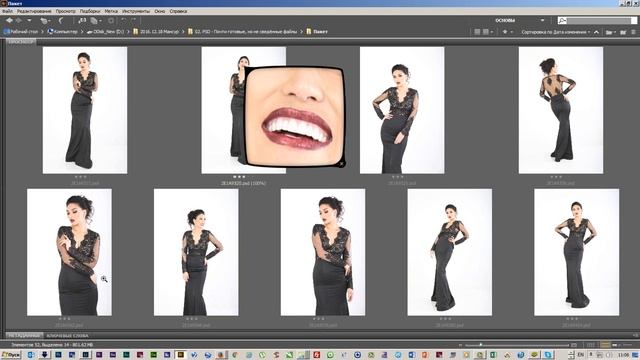Click the thumbnail size slider handle
The height and width of the screenshot is (360, 640).
click(x=481, y=345)
